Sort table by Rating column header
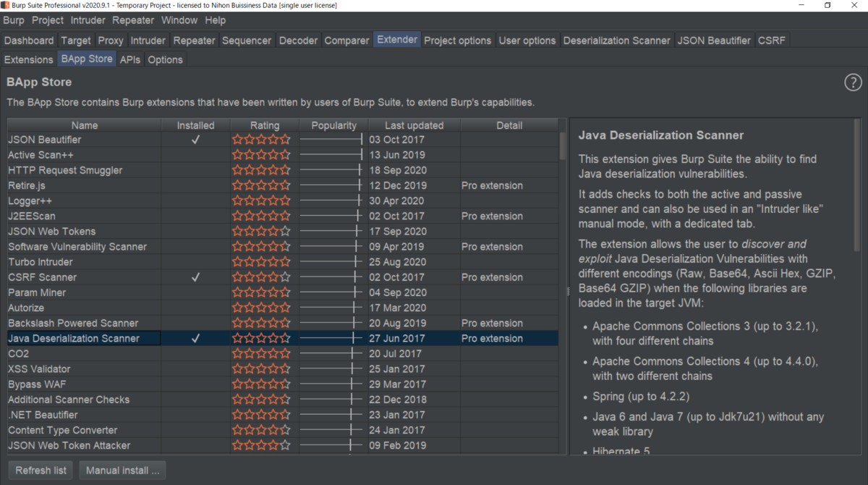868x485 pixels. coord(265,125)
